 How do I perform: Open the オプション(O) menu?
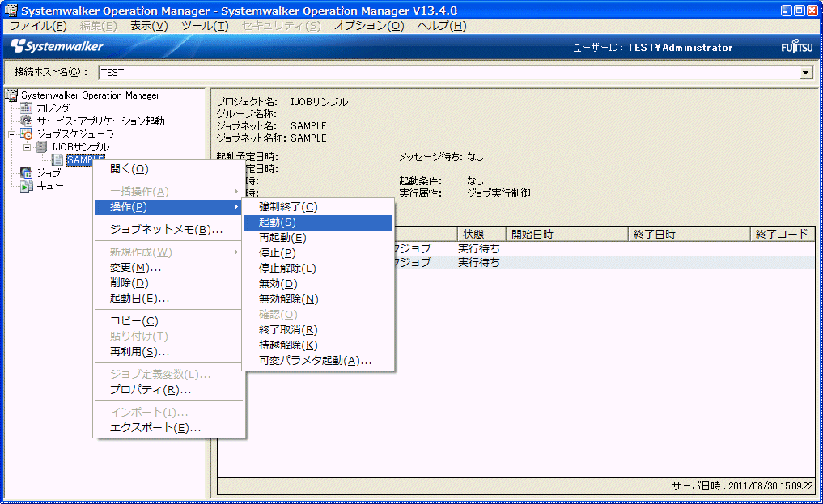point(369,26)
